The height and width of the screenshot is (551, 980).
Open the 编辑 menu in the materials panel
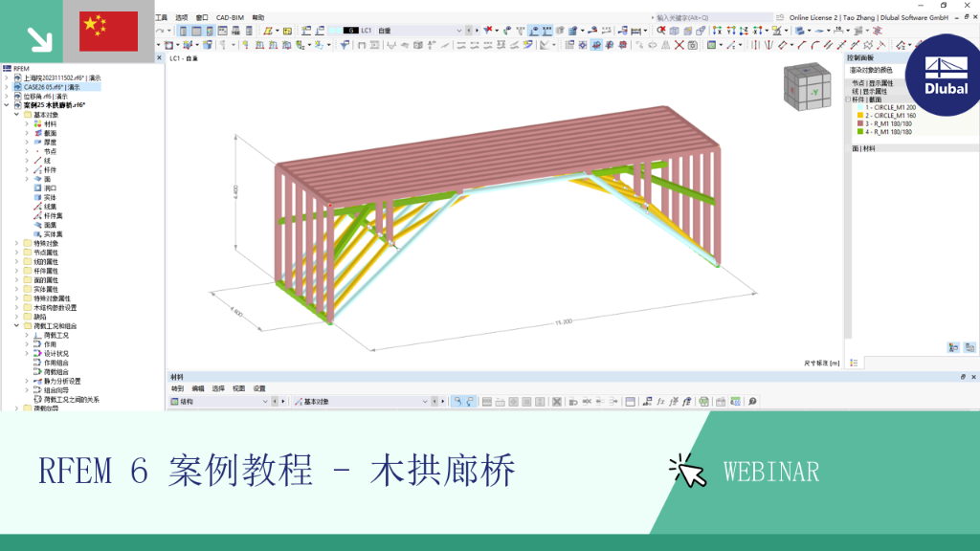198,388
